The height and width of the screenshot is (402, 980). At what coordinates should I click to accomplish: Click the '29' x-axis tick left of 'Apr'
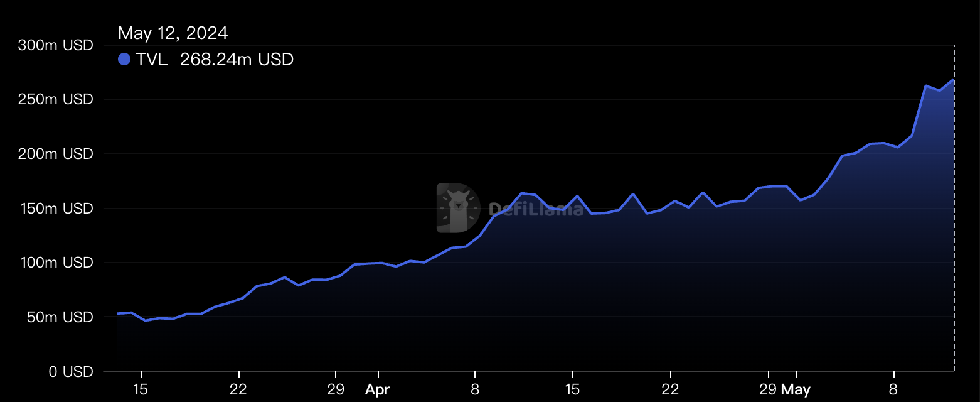(336, 390)
